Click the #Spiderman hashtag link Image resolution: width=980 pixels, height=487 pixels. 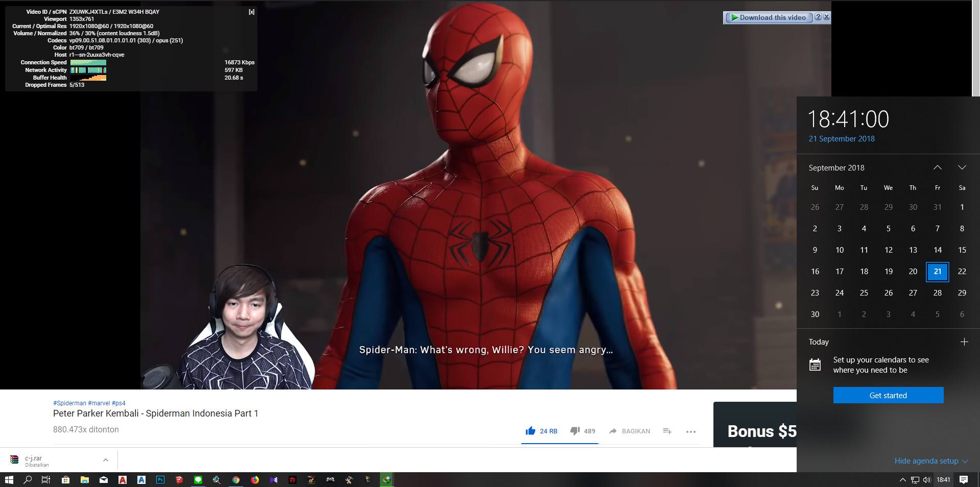(x=69, y=403)
